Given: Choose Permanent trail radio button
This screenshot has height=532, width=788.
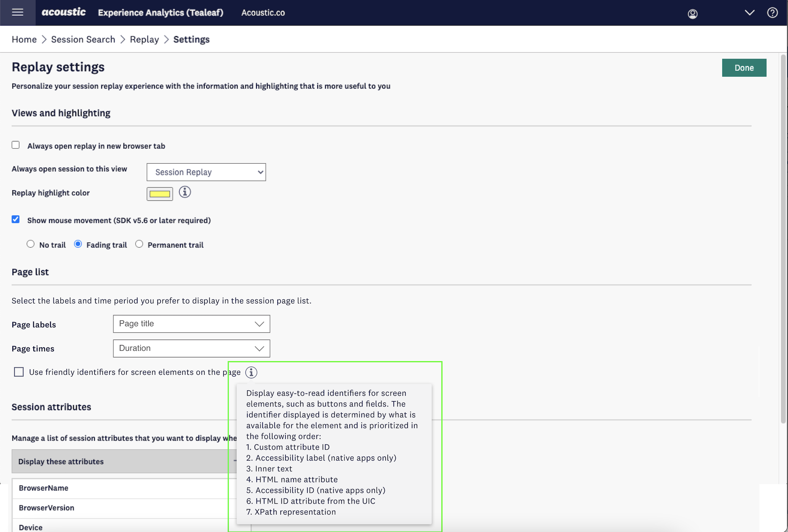Looking at the screenshot, I should [x=139, y=244].
